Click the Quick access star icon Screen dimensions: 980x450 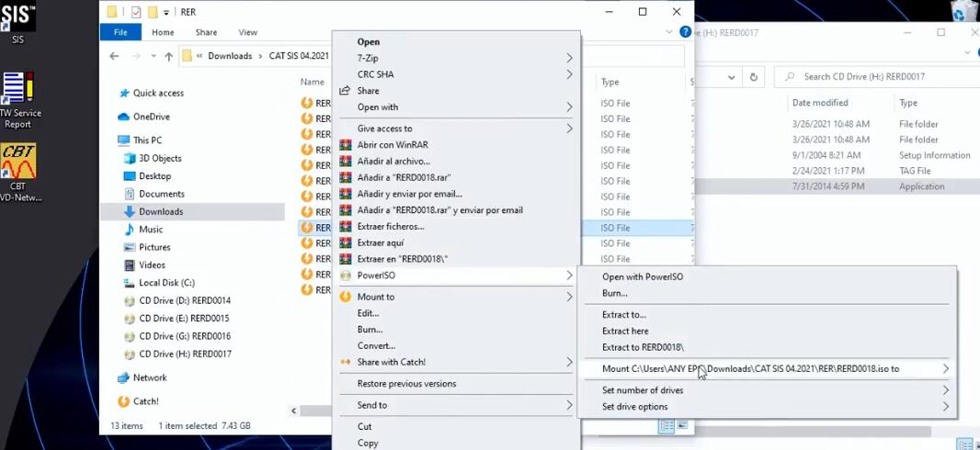pyautogui.click(x=124, y=93)
